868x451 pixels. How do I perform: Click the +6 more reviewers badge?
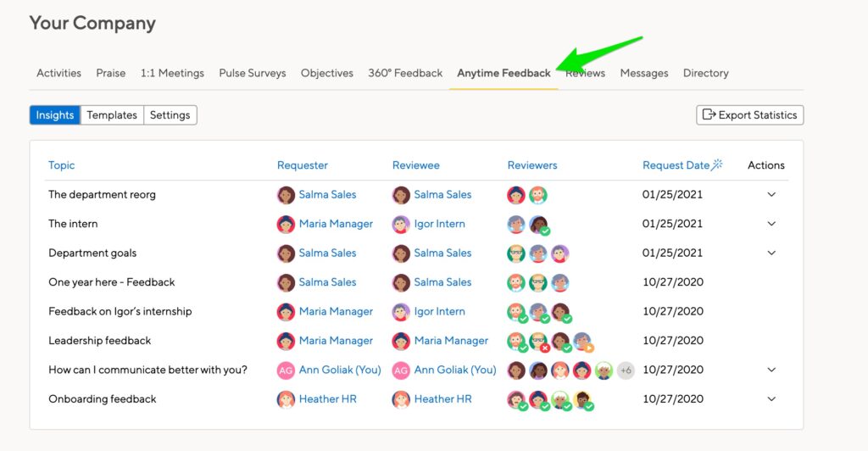pos(626,370)
